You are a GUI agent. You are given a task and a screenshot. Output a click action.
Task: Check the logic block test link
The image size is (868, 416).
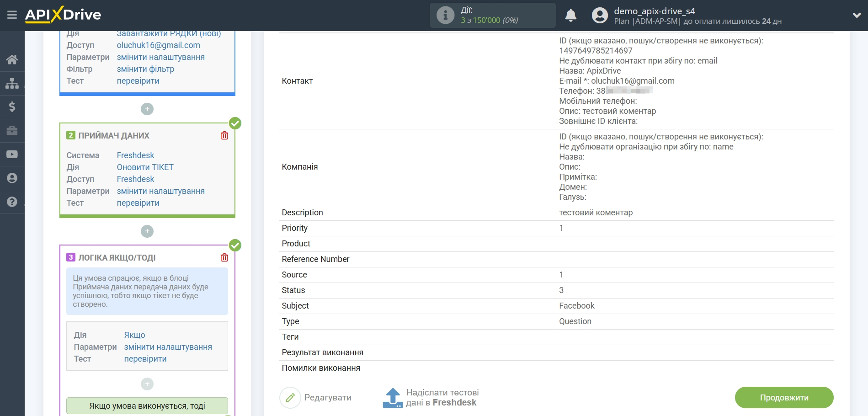click(x=145, y=359)
